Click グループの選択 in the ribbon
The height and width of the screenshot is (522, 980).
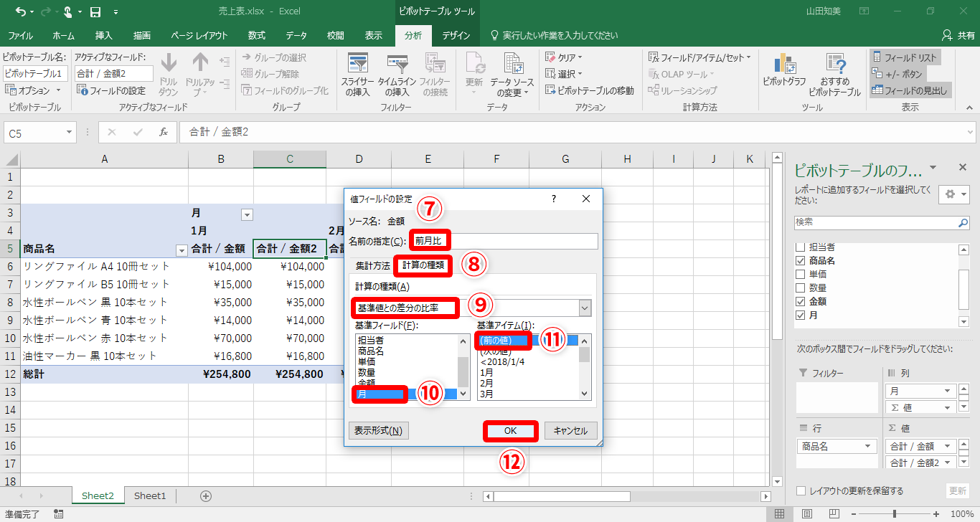click(274, 57)
